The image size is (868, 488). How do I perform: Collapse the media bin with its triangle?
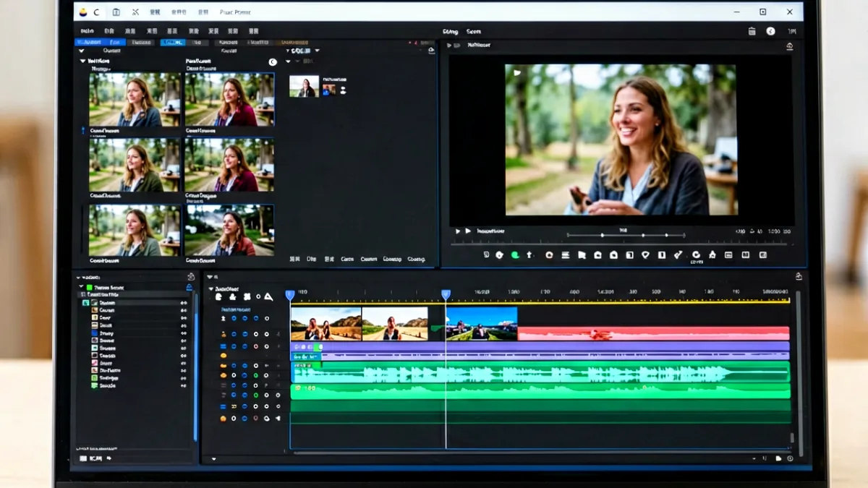coord(82,61)
